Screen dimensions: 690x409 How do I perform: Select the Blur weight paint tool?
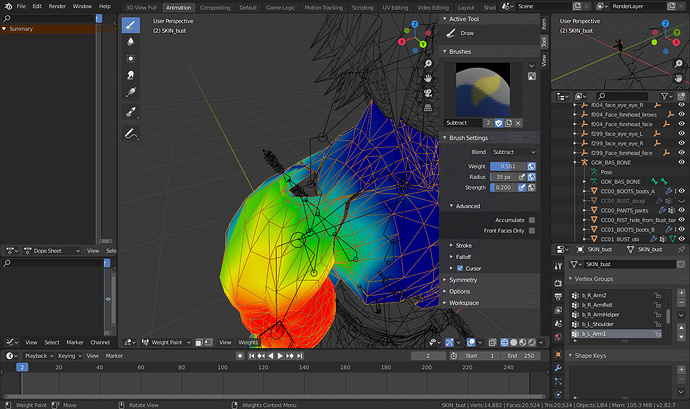coord(131,42)
